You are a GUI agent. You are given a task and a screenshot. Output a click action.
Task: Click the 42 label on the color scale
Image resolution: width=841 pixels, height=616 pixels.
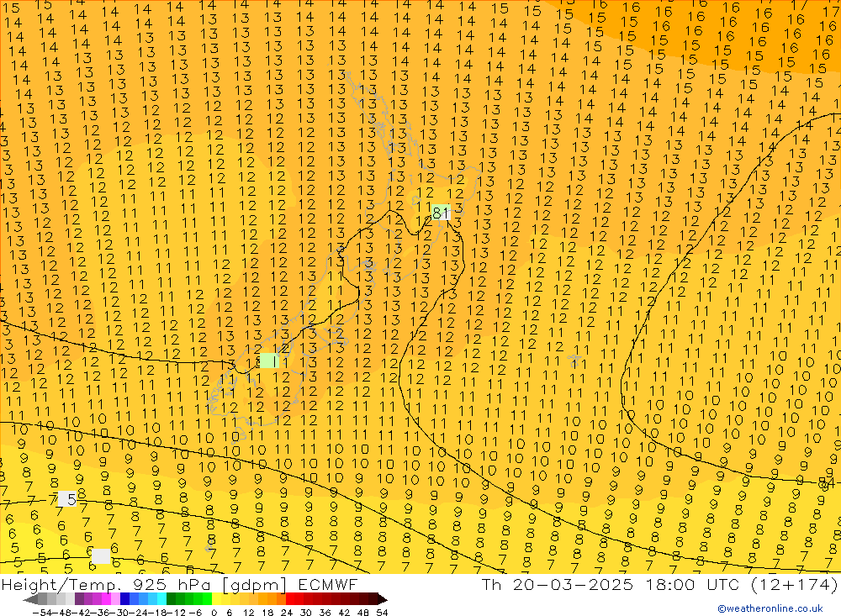point(344,613)
